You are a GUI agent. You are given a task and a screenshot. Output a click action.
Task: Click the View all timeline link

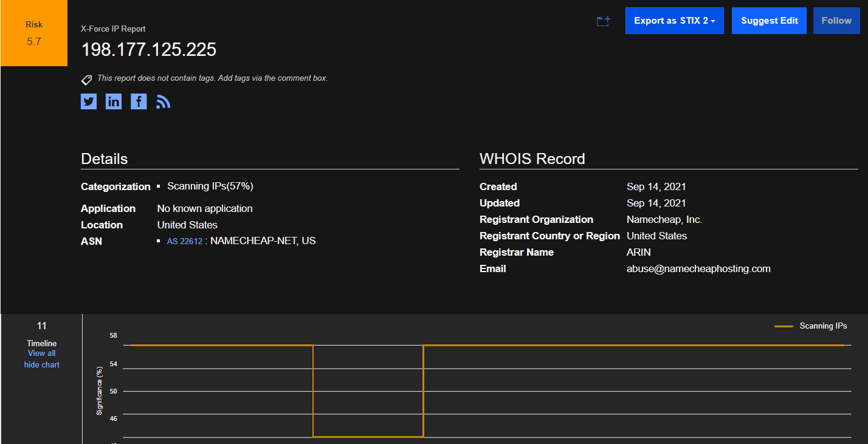(x=41, y=353)
